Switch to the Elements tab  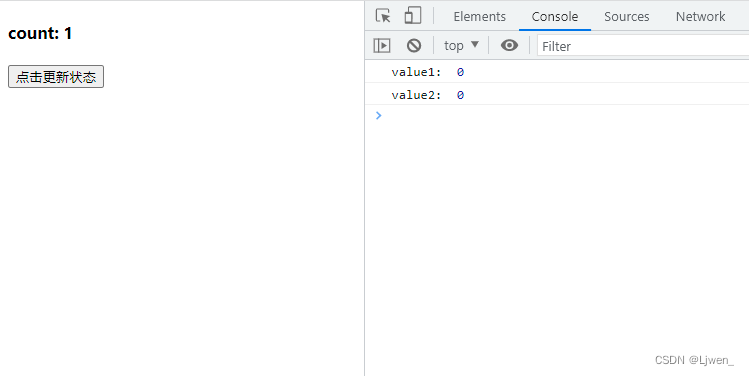480,16
